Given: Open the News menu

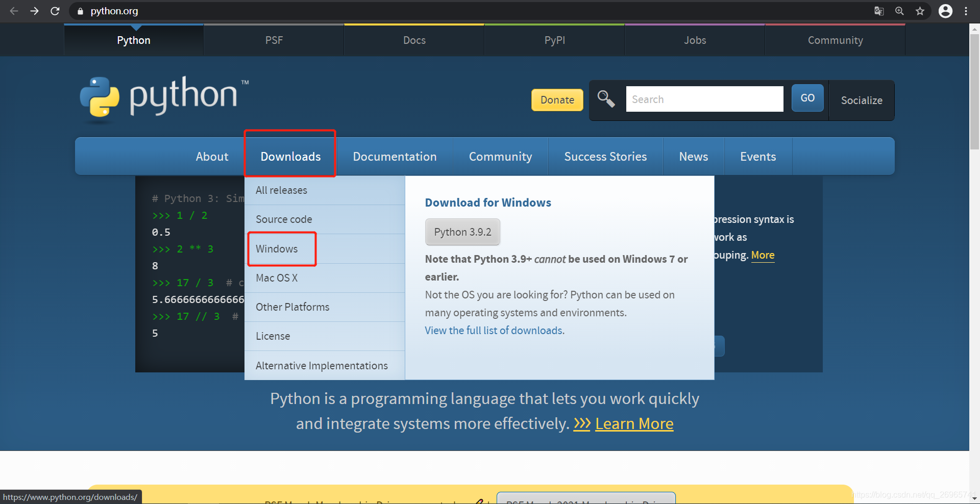Looking at the screenshot, I should coord(693,157).
